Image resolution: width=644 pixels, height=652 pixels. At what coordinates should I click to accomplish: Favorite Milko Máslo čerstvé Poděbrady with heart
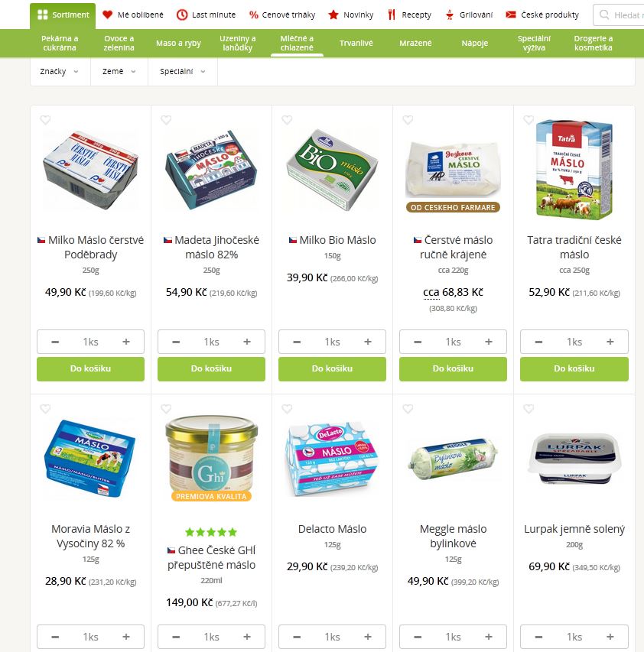click(x=45, y=120)
